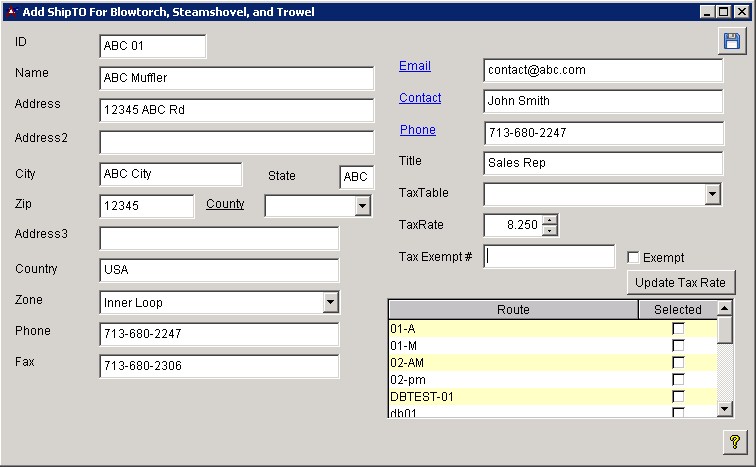Open the County dropdown
Image resolution: width=756 pixels, height=467 pixels.
pyautogui.click(x=362, y=206)
